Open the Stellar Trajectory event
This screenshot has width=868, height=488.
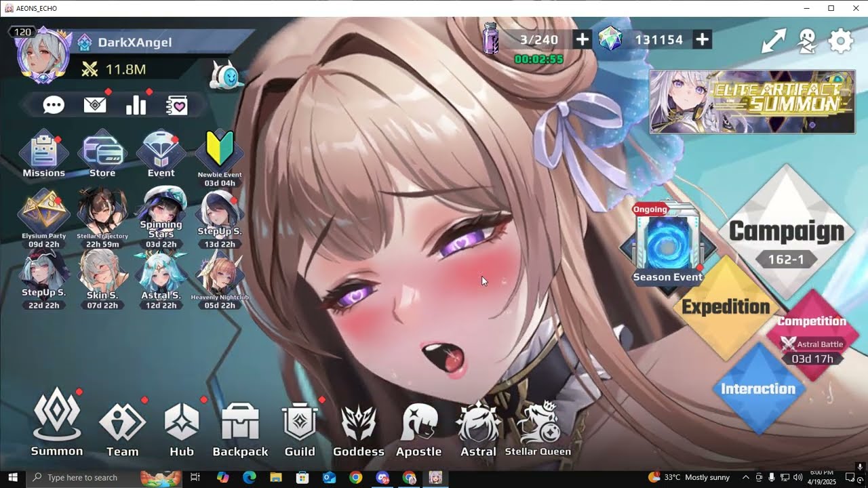tap(102, 218)
